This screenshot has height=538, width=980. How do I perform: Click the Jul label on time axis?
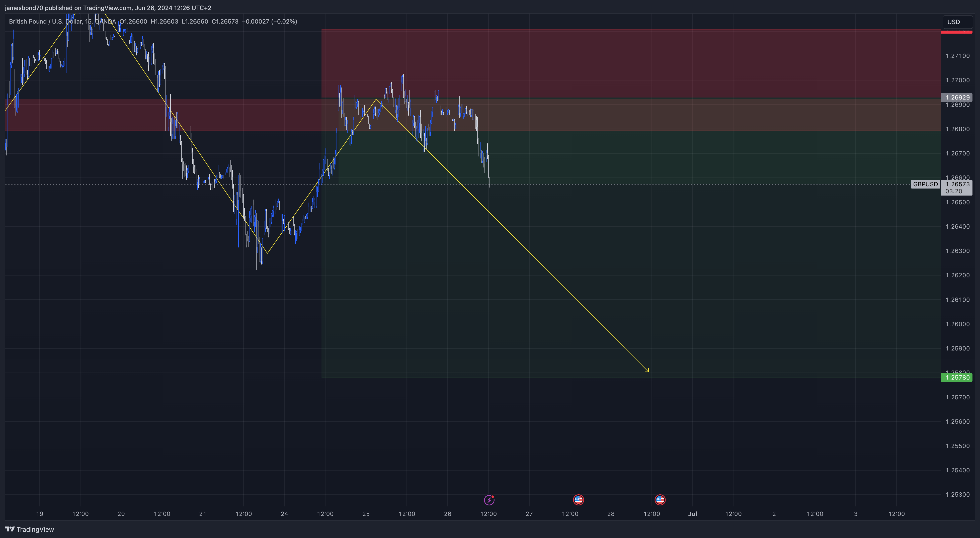pyautogui.click(x=692, y=514)
